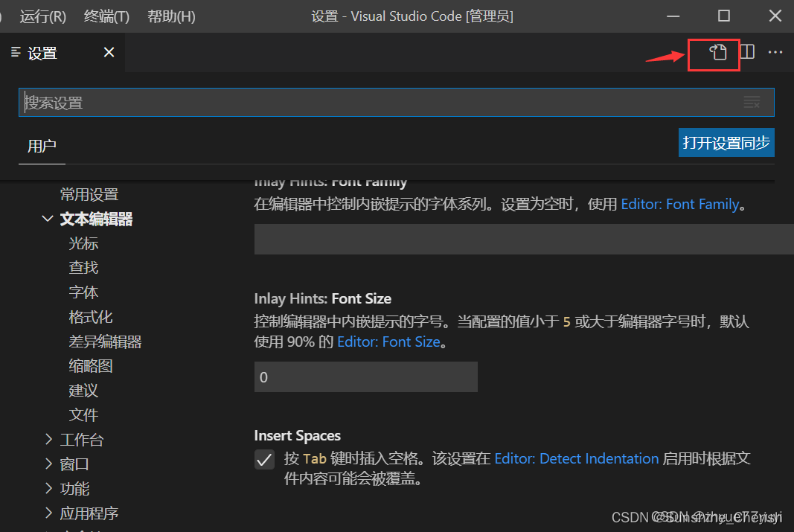Open the more actions ellipsis menu

pyautogui.click(x=775, y=52)
